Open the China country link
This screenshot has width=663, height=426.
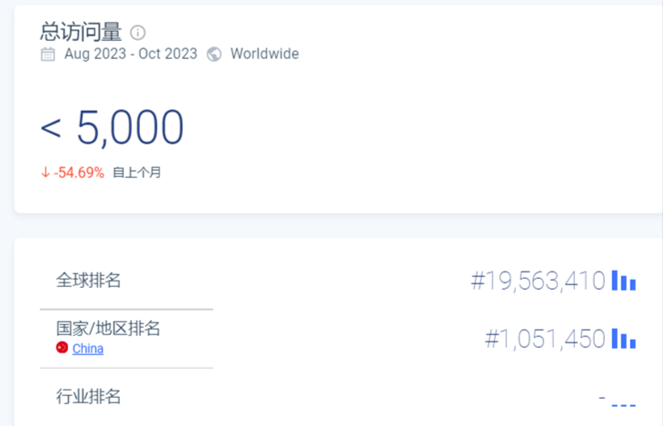pos(88,349)
